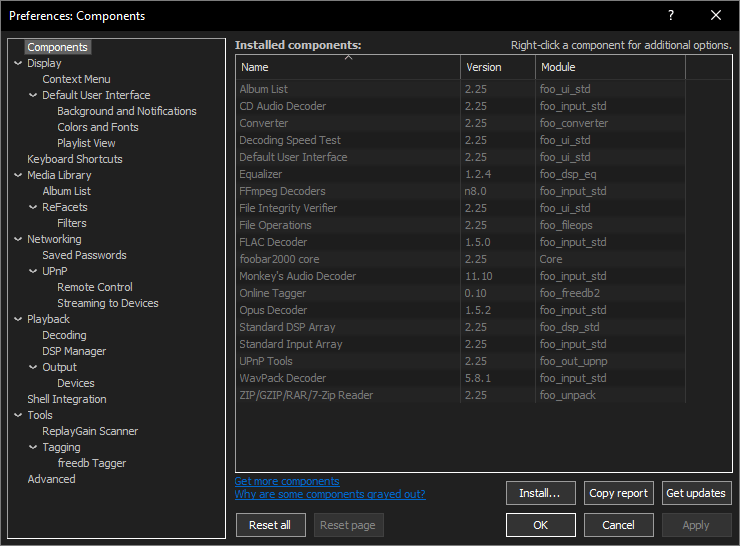The width and height of the screenshot is (740, 546).
Task: Select Colors and Fonts page
Action: [x=97, y=127]
